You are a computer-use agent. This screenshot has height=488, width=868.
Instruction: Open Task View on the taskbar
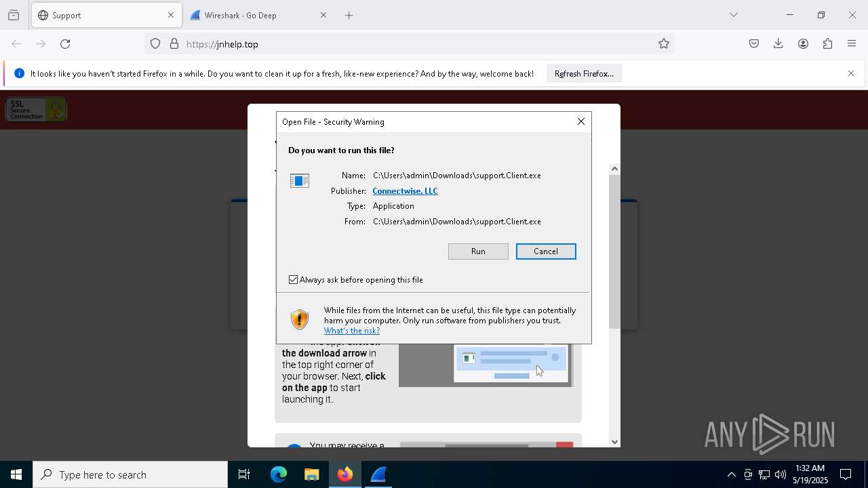coord(244,474)
